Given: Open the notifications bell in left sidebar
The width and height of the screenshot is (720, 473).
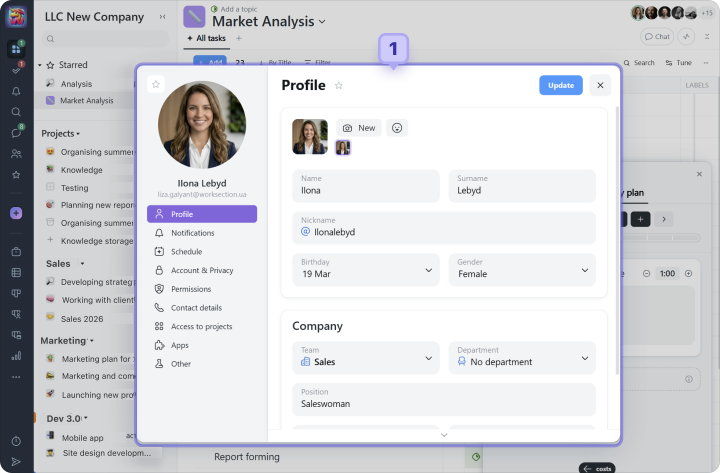Looking at the screenshot, I should click(x=16, y=91).
